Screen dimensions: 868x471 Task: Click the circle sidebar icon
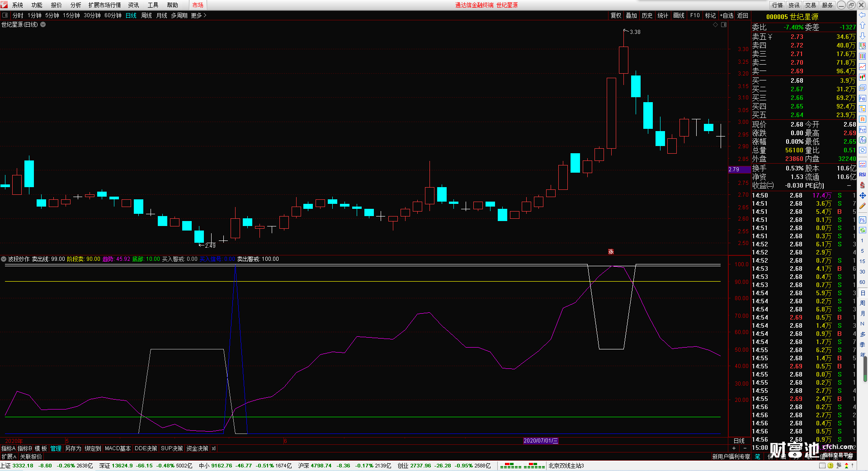pyautogui.click(x=863, y=151)
